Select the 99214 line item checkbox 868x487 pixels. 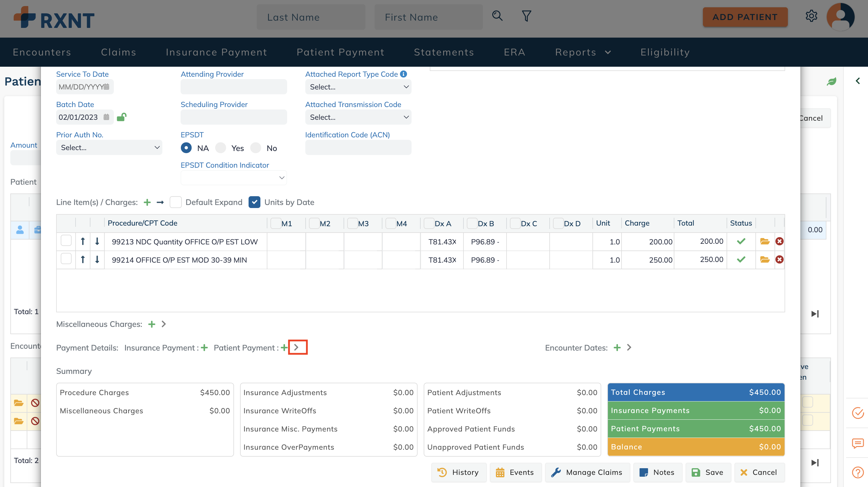66,259
